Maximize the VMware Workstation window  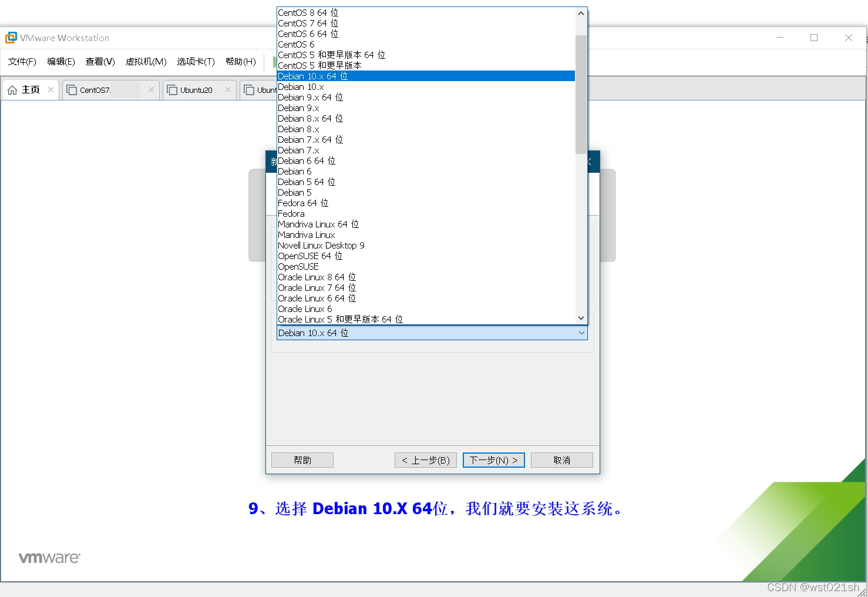click(x=814, y=38)
